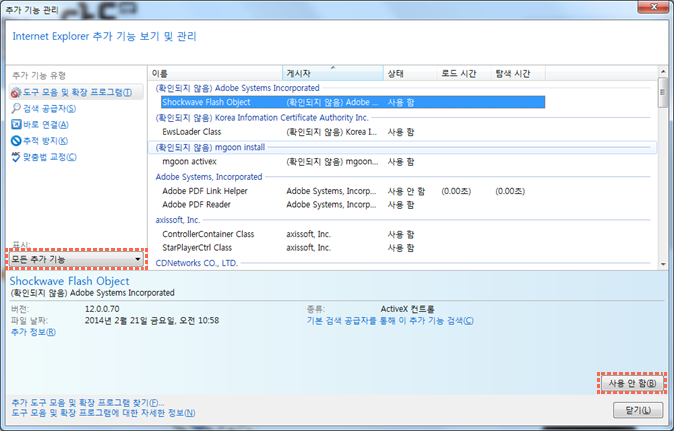674x431 pixels.
Task: Click the Spelling Correction (맞춤법 교정) icon
Action: pyautogui.click(x=16, y=157)
